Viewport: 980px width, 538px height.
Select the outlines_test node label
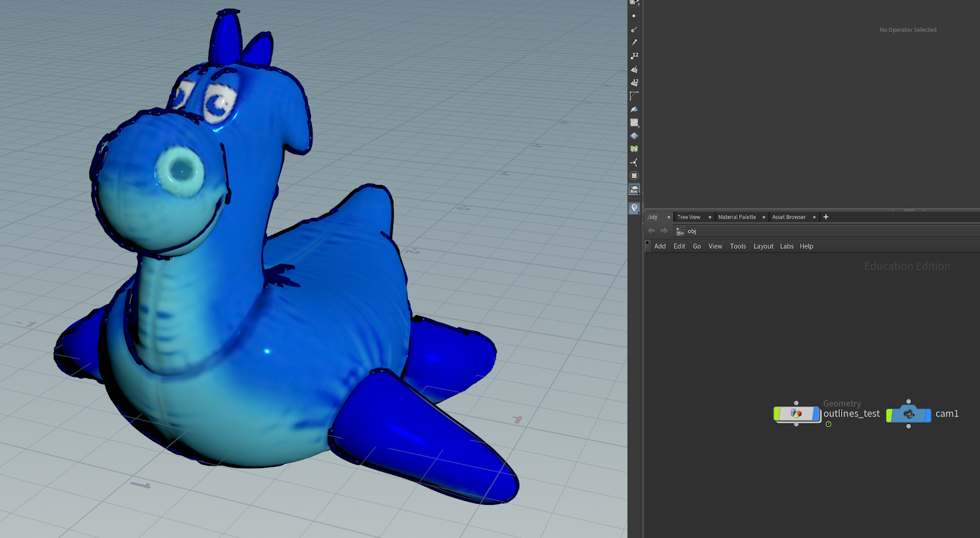tap(851, 414)
